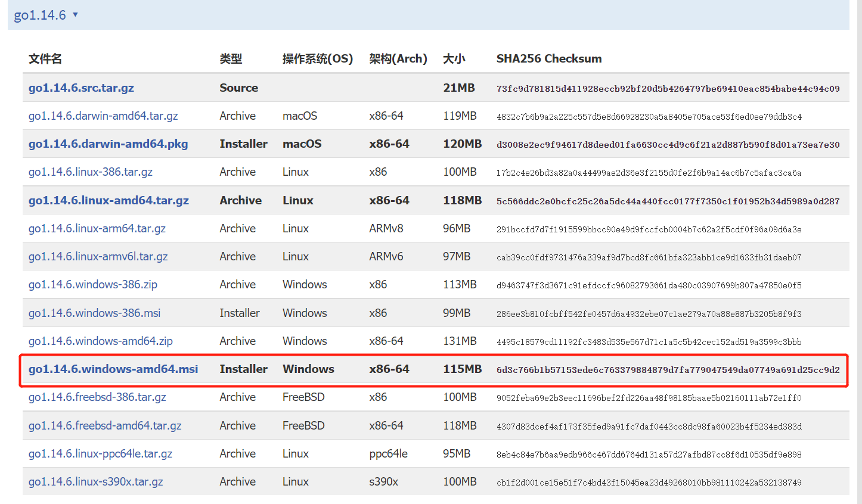Select checksum of linux-amd64.tar.gz starting 5c566ddc
The image size is (862, 504).
point(668,201)
